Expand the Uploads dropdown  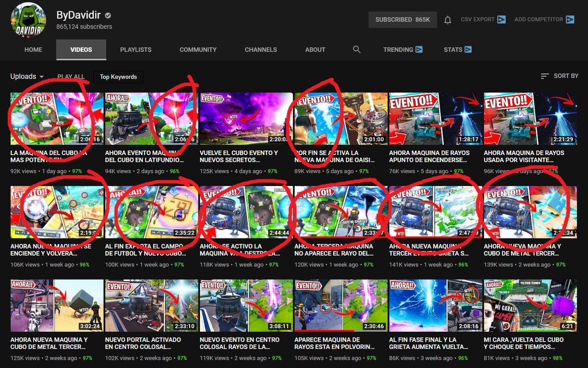tap(27, 77)
